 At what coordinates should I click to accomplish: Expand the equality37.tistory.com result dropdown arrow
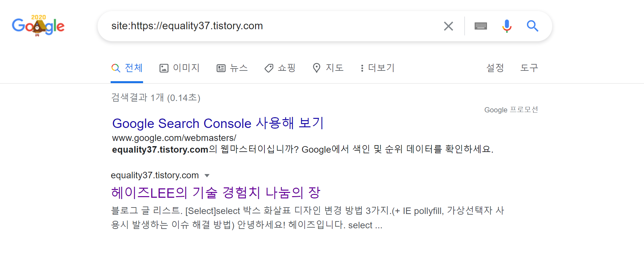[x=207, y=176]
